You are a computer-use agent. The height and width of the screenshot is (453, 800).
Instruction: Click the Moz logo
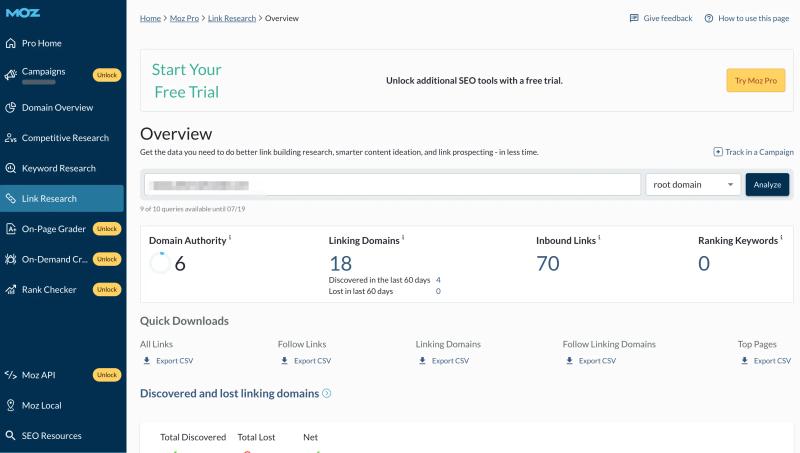click(x=23, y=13)
